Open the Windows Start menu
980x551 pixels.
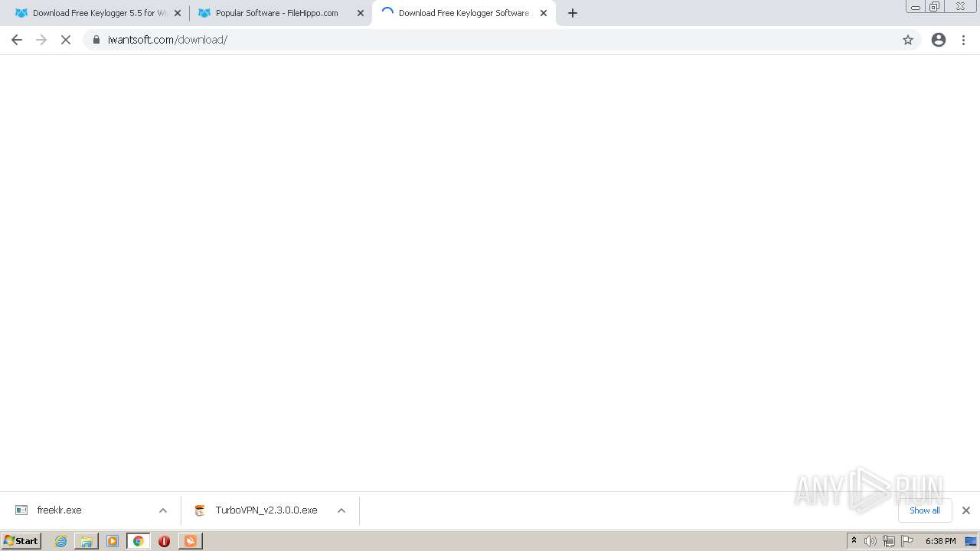pos(21,540)
